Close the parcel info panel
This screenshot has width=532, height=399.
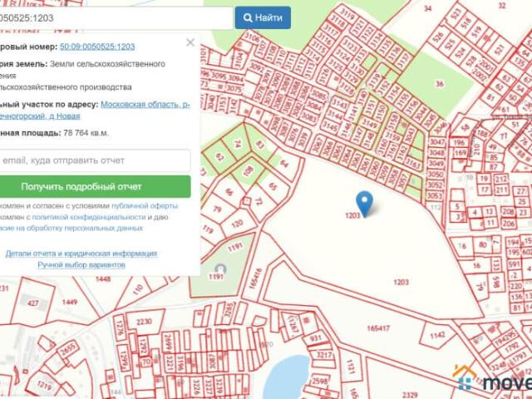(190, 42)
